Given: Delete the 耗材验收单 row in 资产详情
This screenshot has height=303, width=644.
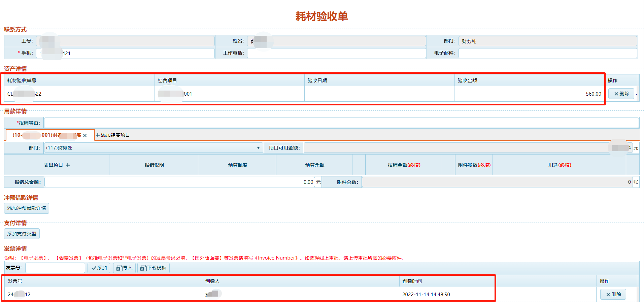Looking at the screenshot, I should (621, 94).
